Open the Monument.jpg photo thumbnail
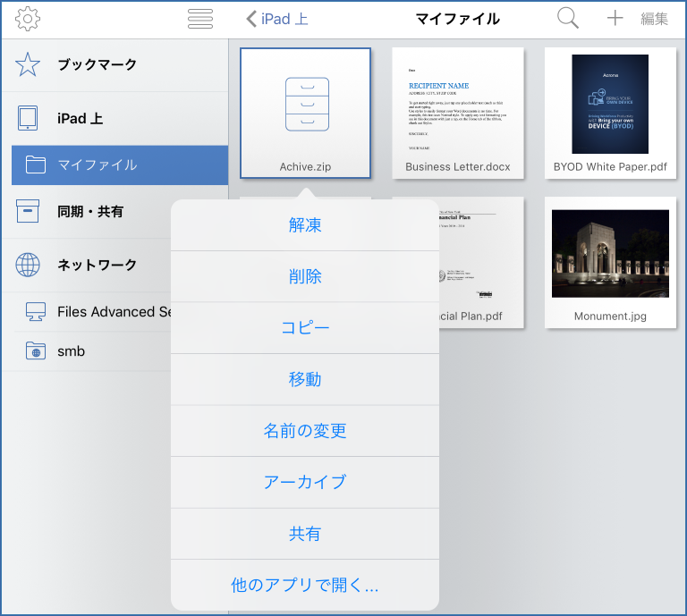687x616 pixels. click(x=610, y=262)
